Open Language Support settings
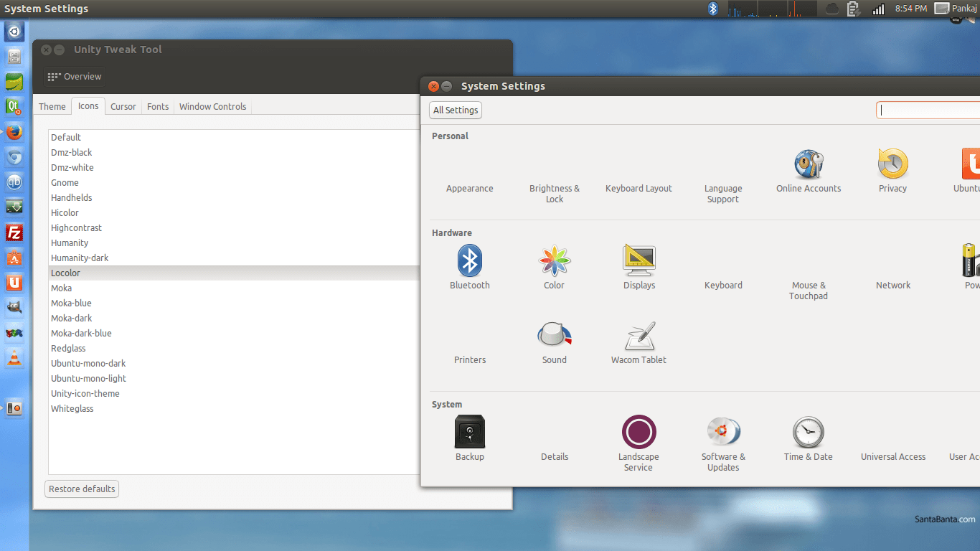Screen dimensions: 980x551 click(723, 194)
